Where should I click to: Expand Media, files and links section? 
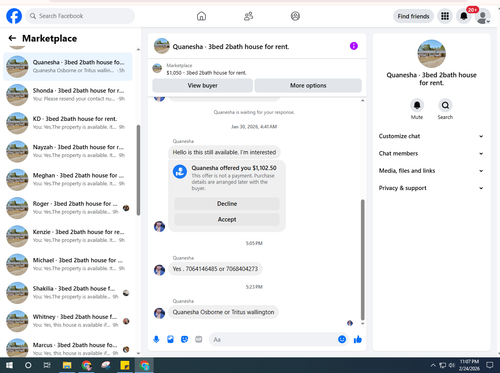431,171
